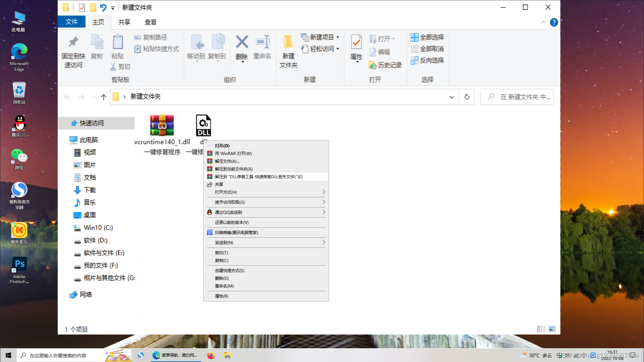Click Select all in the ribbon
This screenshot has width=644, height=362.
pyautogui.click(x=427, y=38)
